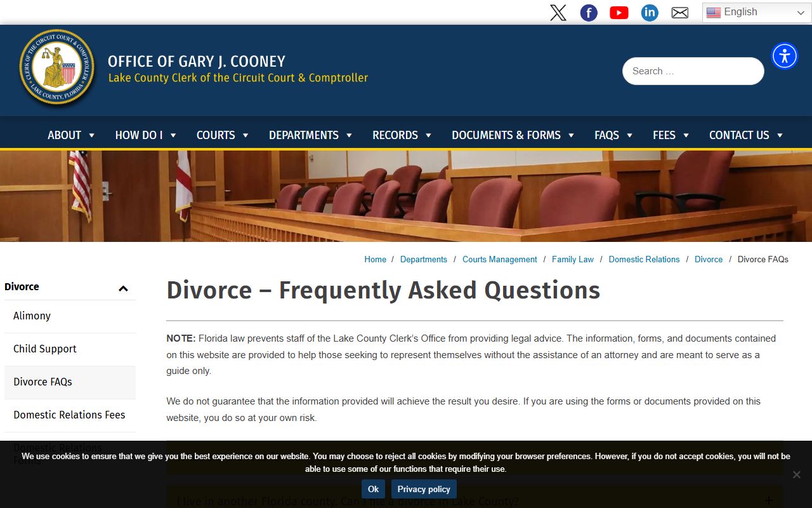Open the DOCUMENTS & FORMS menu

coord(513,135)
